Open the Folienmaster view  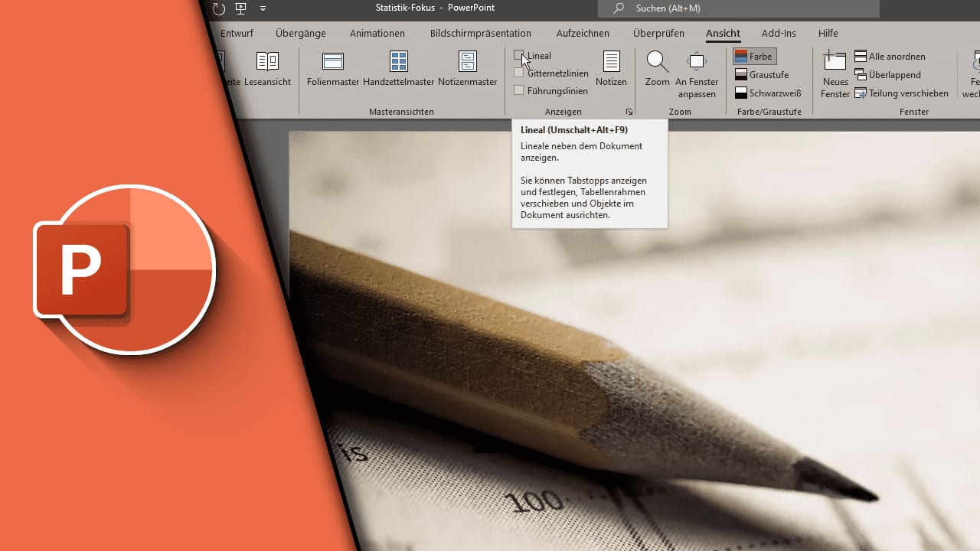click(333, 69)
